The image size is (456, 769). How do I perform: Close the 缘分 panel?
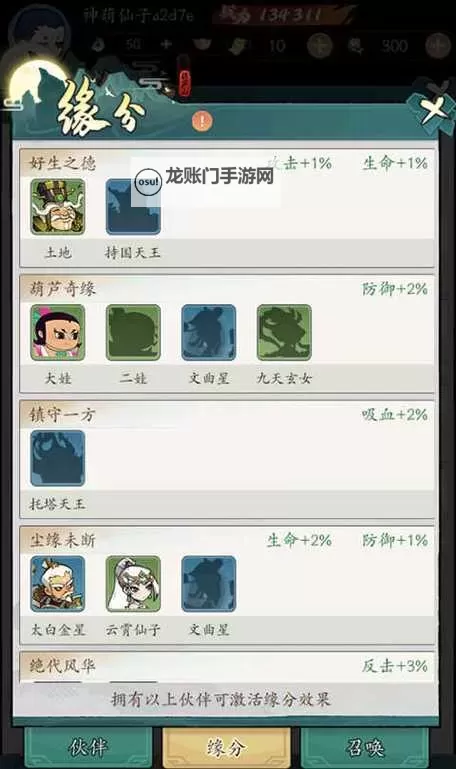433,107
